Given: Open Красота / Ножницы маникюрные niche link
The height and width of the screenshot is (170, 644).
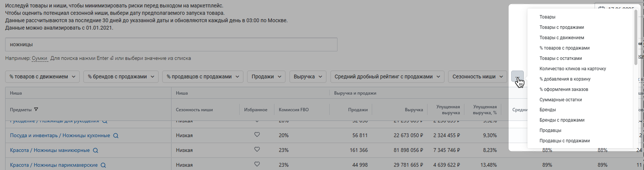Looking at the screenshot, I should click(50, 150).
